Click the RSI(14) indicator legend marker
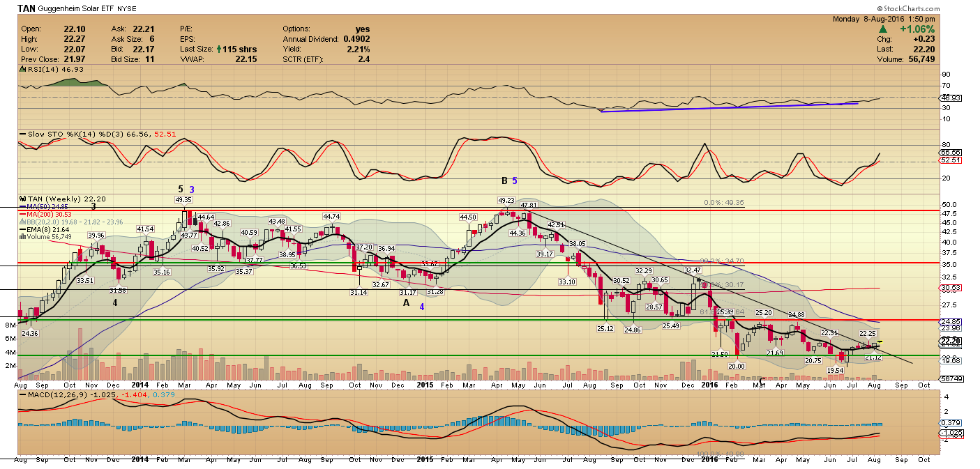This screenshot has width=980, height=469. (x=22, y=70)
